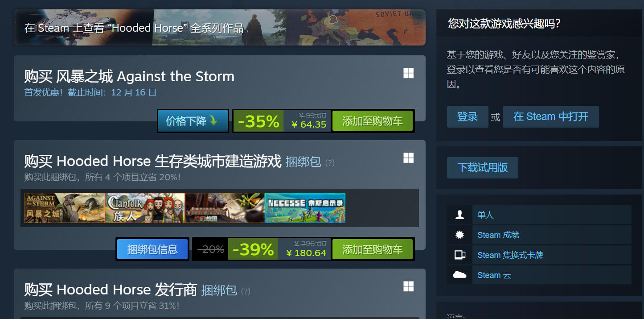Image resolution: width=644 pixels, height=319 pixels.
Task: Click the Steam achievements starburst icon
Action: 459,235
